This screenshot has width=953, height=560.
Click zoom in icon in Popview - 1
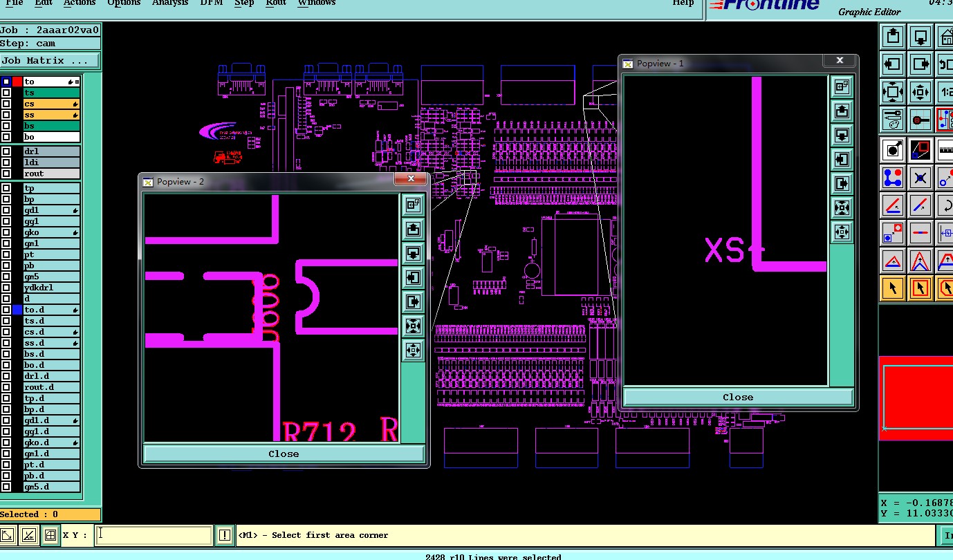pos(842,207)
